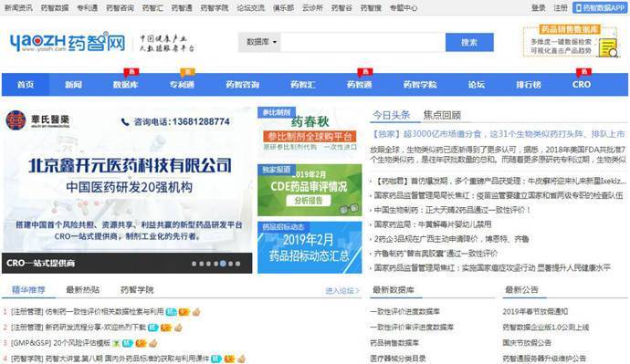The image size is (630, 364).
Task: Open 云诊所 in the top bar
Action: [312, 7]
